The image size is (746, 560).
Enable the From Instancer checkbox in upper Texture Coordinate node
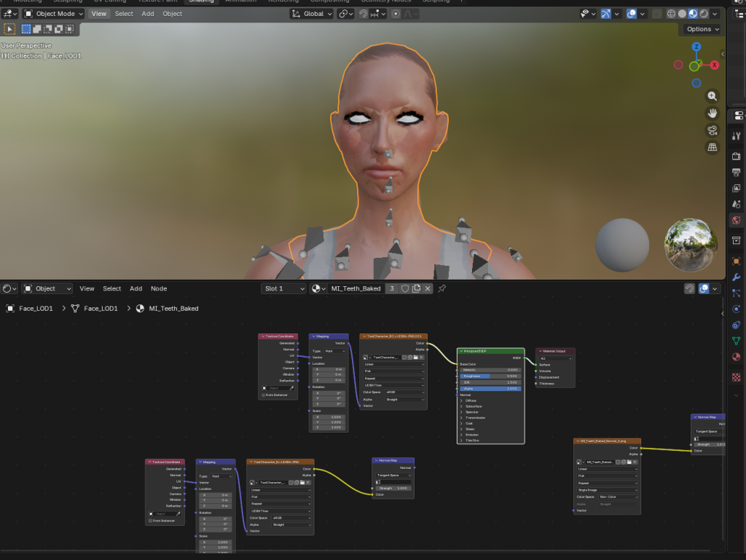pos(263,395)
